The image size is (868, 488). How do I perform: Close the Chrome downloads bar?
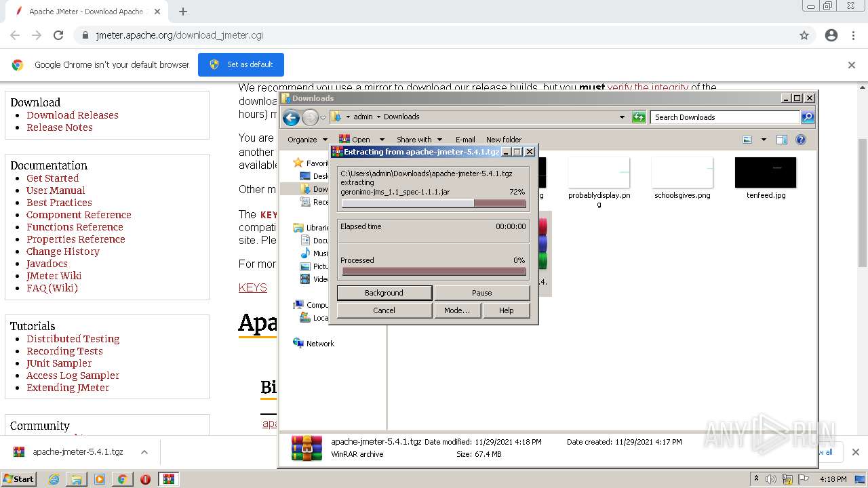(x=856, y=452)
